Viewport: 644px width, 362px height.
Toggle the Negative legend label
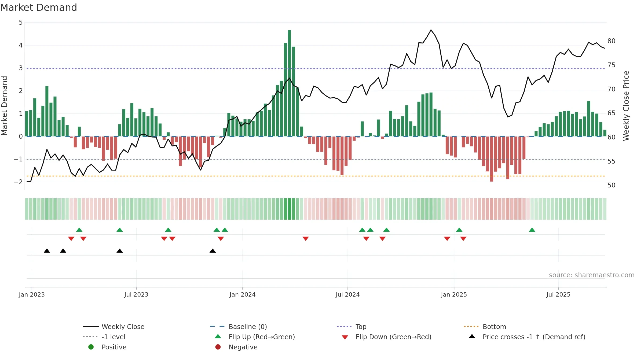click(243, 347)
